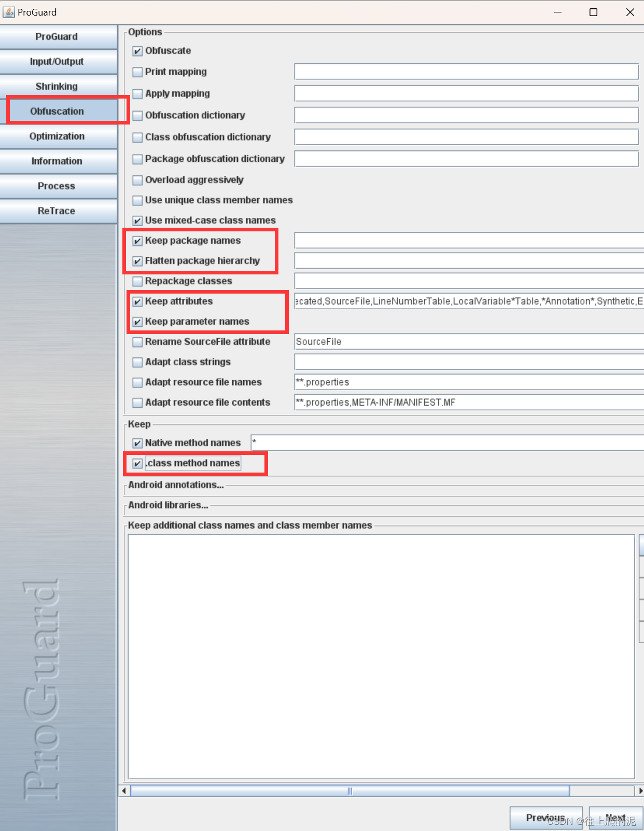Maximize the ProGuard window
Image resolution: width=644 pixels, height=831 pixels.
594,12
